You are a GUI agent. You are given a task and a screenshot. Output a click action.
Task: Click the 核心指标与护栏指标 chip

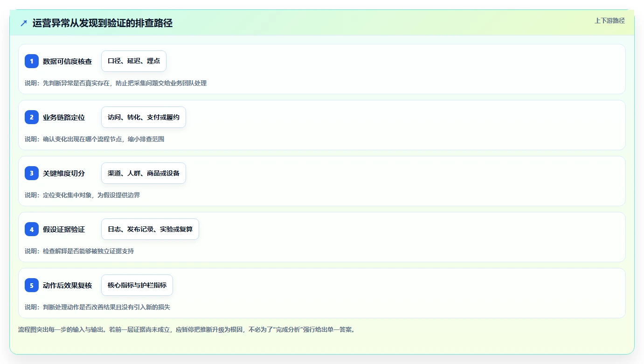pyautogui.click(x=137, y=285)
